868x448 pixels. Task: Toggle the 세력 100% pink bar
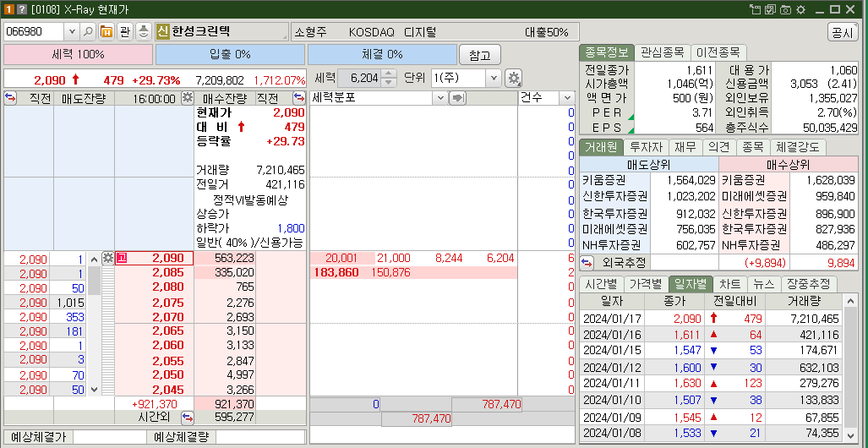point(78,55)
